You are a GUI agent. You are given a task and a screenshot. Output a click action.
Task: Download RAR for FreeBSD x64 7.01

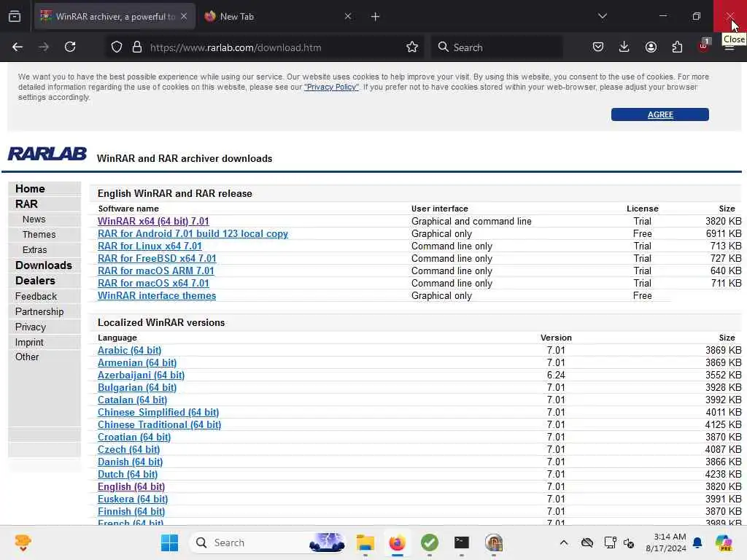coord(157,258)
